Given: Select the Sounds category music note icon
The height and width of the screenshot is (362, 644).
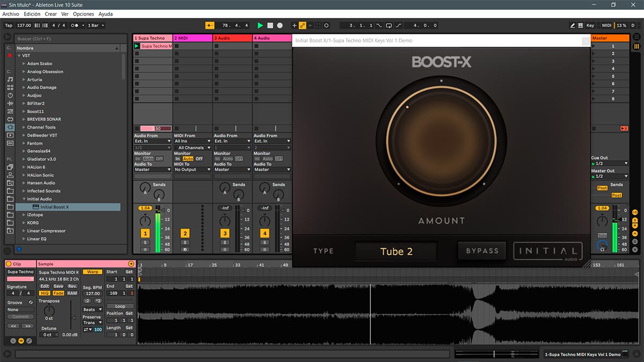Looking at the screenshot, I should point(10,79).
